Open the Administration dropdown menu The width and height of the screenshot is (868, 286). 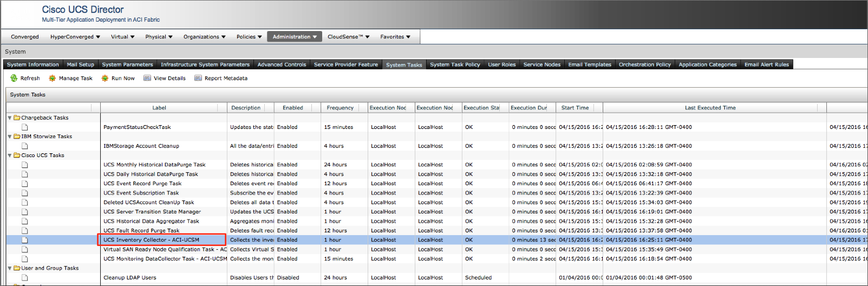click(x=295, y=37)
